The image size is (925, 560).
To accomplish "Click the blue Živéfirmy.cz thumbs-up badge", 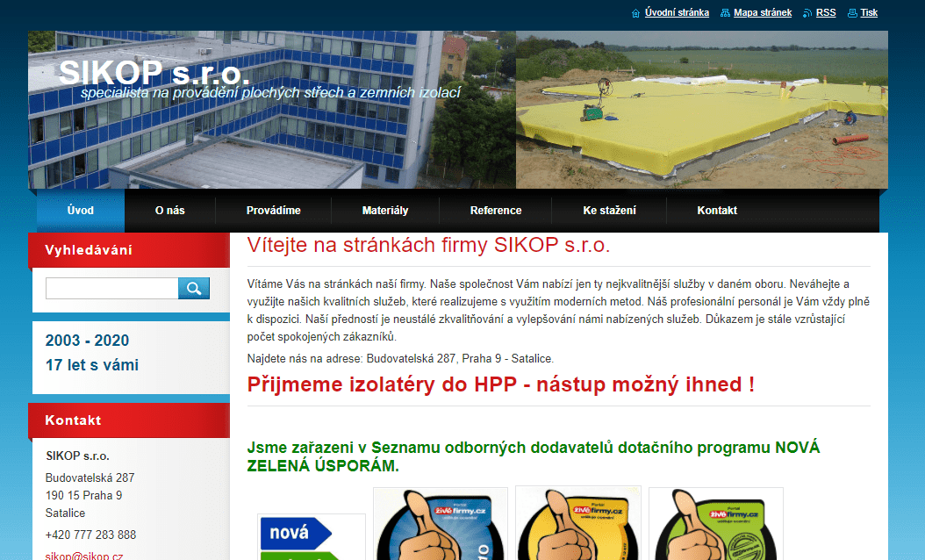I will click(441, 524).
